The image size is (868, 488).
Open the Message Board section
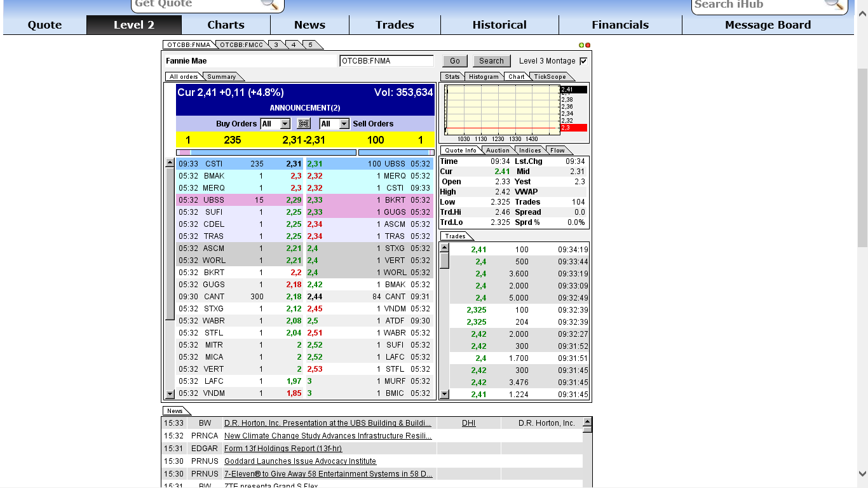[768, 25]
